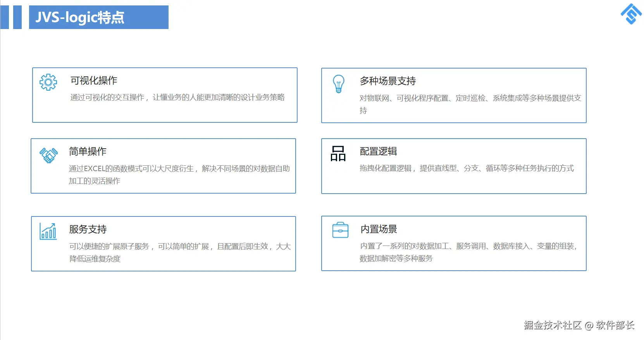Viewport: 644px width, 340px height.
Task: Click the description starting 通过可视化的交互操作
Action: coord(177,97)
